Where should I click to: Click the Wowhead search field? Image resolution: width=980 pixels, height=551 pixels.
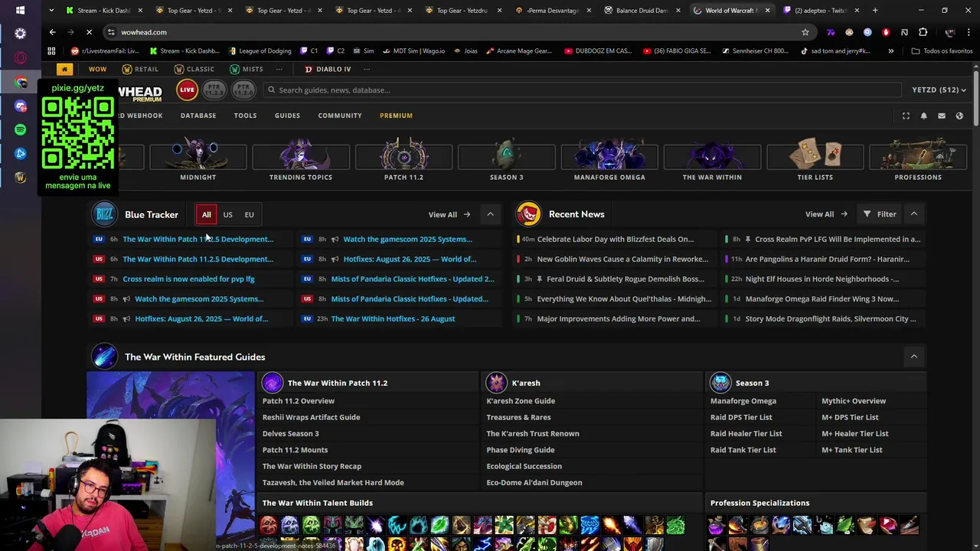pos(582,90)
